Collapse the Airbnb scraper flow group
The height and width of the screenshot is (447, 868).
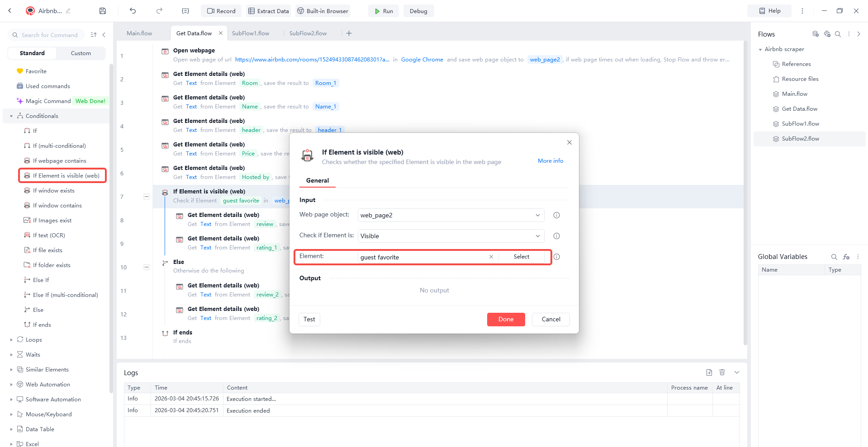(x=760, y=49)
